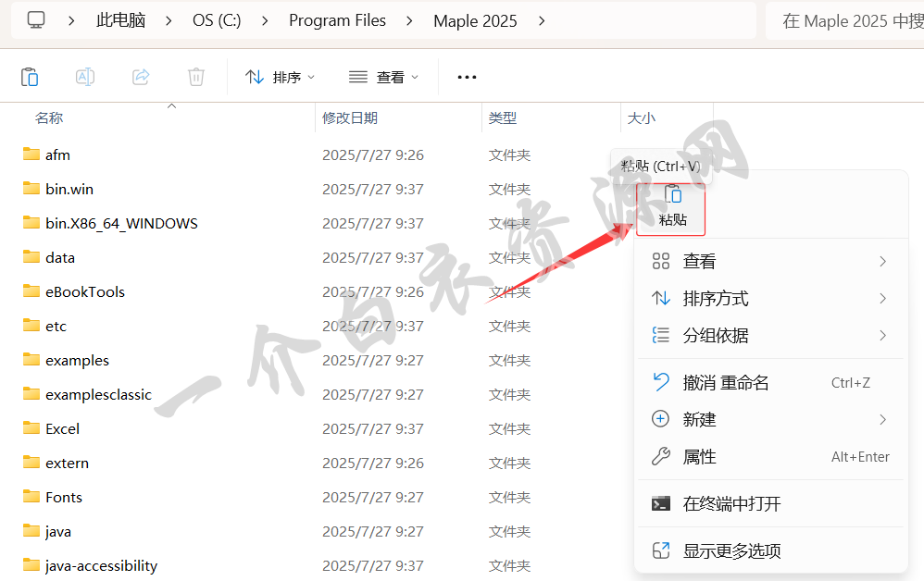Open 查看 submenu in context menu
Viewport: 924px width, 581px height.
(769, 262)
